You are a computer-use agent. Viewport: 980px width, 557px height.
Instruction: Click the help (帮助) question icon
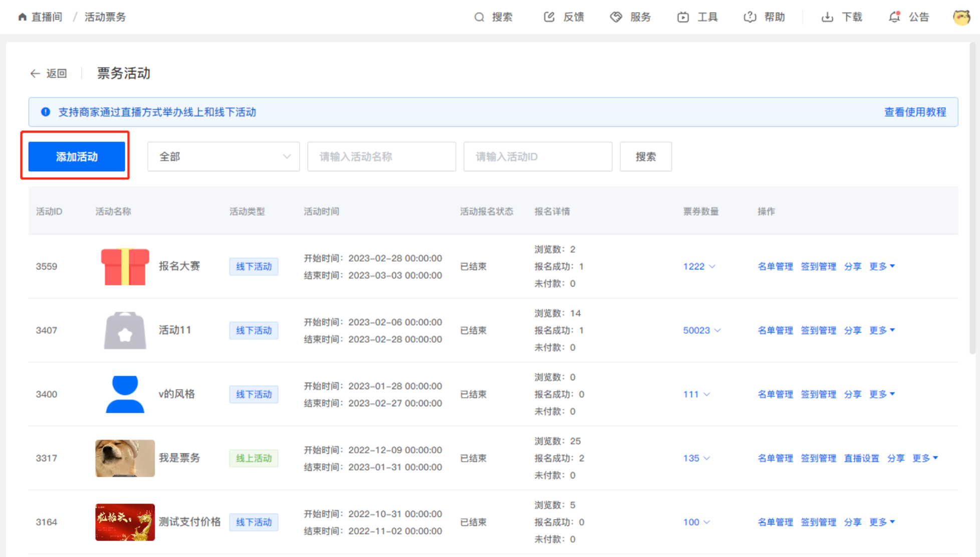(x=750, y=17)
